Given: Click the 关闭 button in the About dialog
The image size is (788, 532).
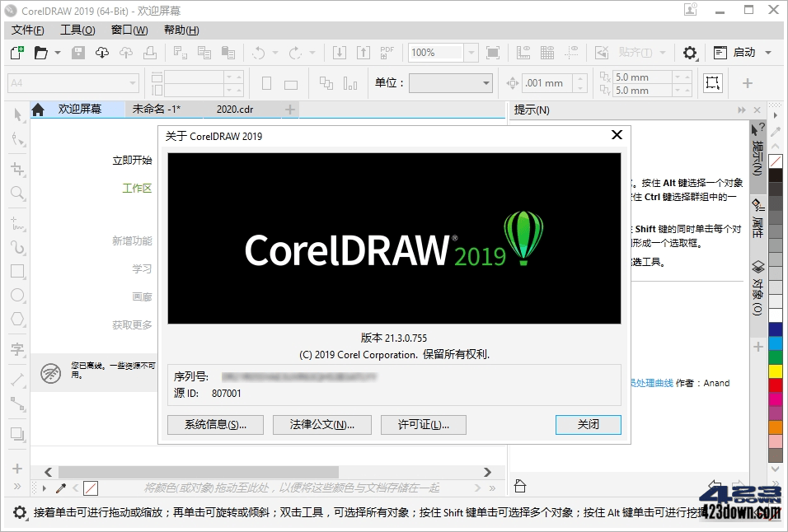Looking at the screenshot, I should pos(588,425).
